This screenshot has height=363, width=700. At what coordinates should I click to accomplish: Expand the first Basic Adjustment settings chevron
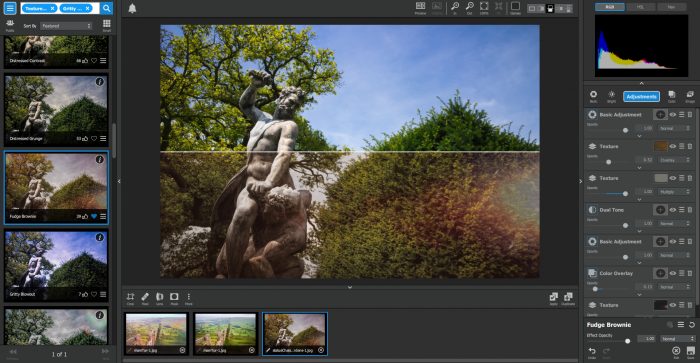coord(639,136)
